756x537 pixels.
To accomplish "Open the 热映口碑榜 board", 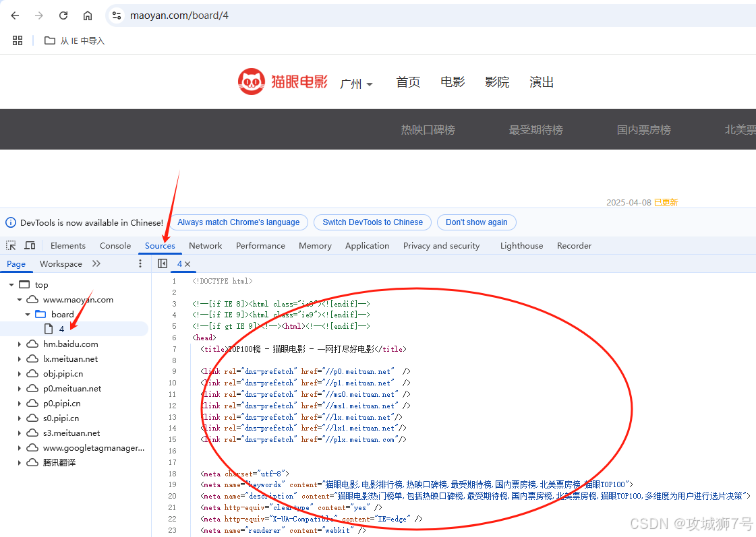I will click(428, 129).
